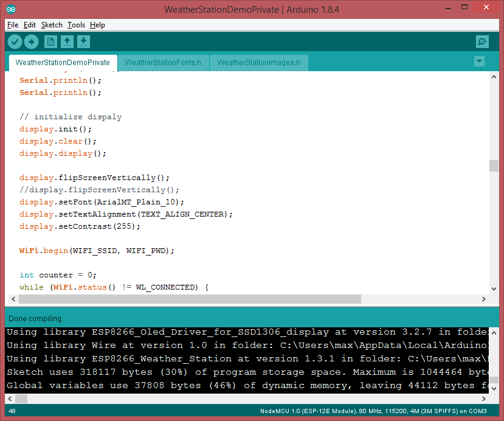Open the Tools menu

click(x=76, y=25)
